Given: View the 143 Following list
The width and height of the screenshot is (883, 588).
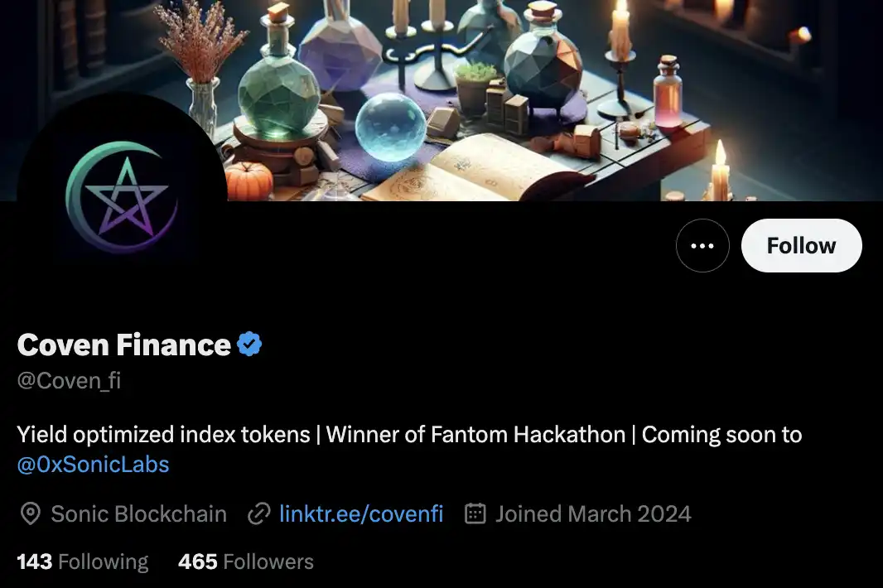Looking at the screenshot, I should 83,561.
